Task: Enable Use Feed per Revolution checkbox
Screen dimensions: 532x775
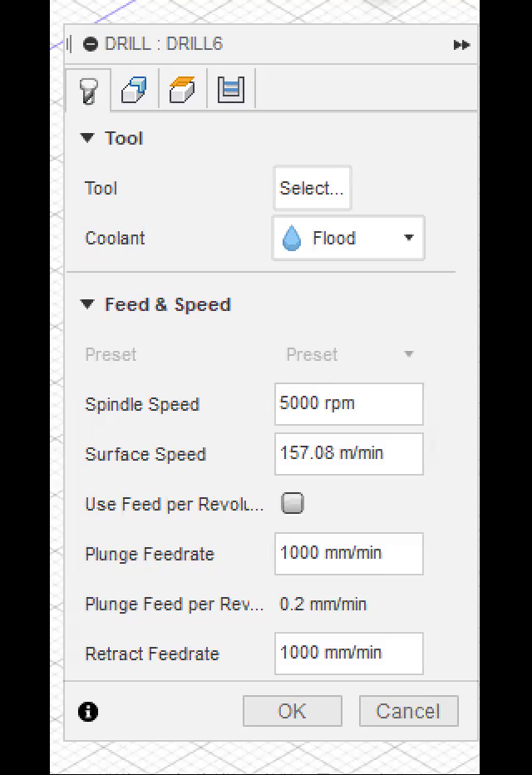Action: (293, 503)
